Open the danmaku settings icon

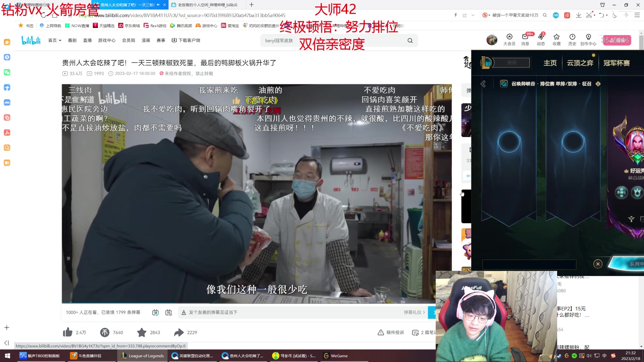(x=169, y=312)
